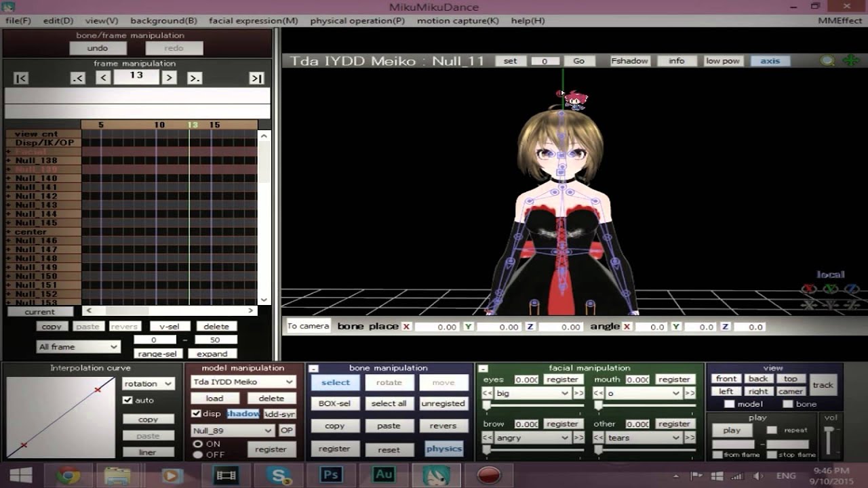Open the Null_89 bone dropdown

coord(233,430)
